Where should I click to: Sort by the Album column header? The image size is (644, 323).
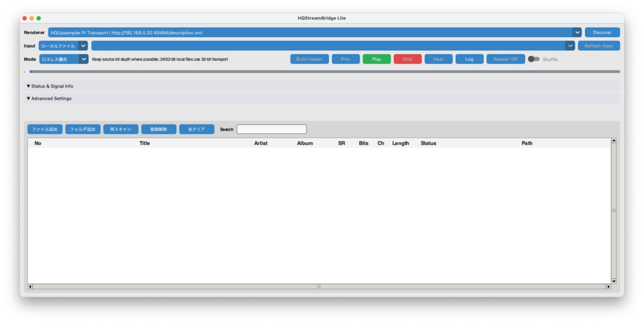click(x=305, y=143)
